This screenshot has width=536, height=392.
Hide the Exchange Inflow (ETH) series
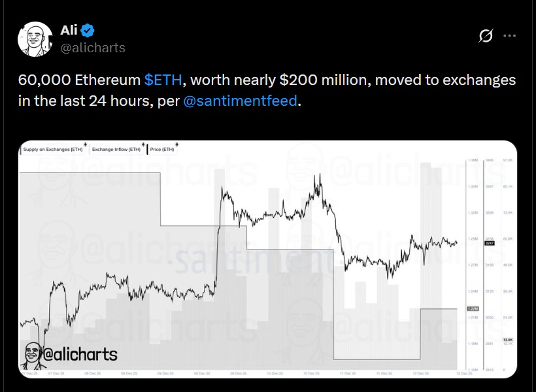pos(116,149)
